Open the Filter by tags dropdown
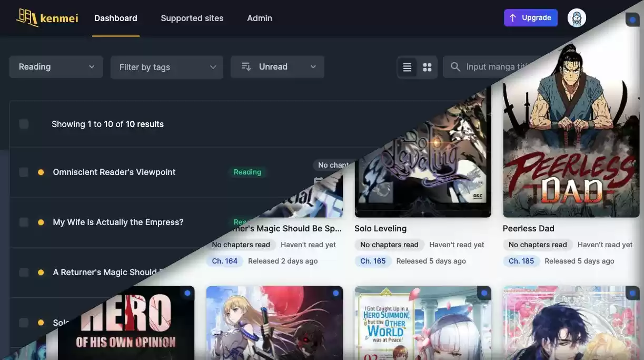644x360 pixels. tap(167, 67)
